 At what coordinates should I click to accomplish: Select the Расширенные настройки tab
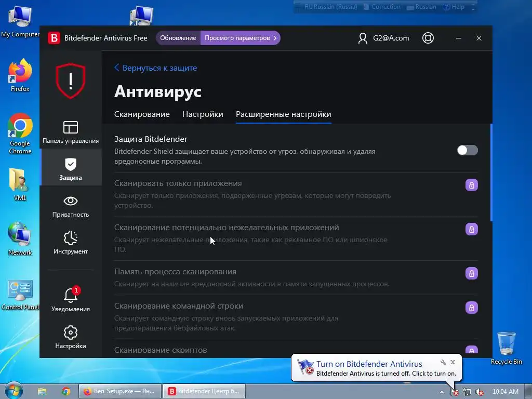point(283,114)
